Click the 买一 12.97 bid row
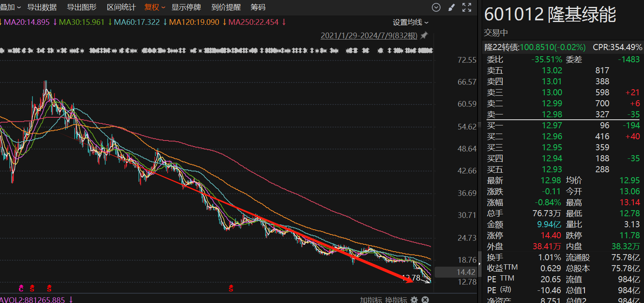 (563, 125)
